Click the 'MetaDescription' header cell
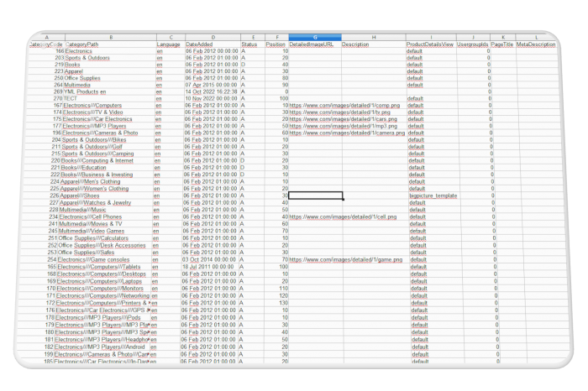 tap(536, 44)
